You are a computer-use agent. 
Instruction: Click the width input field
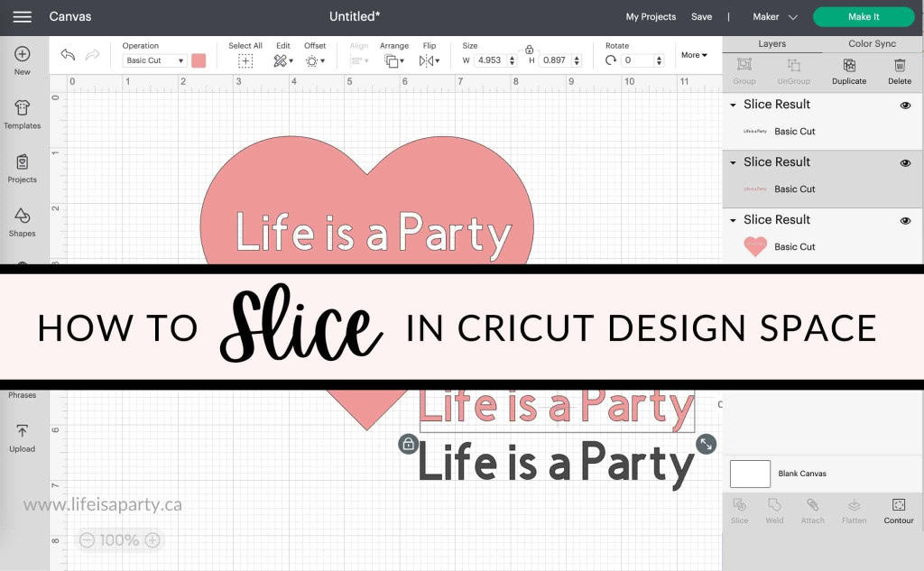[492, 60]
